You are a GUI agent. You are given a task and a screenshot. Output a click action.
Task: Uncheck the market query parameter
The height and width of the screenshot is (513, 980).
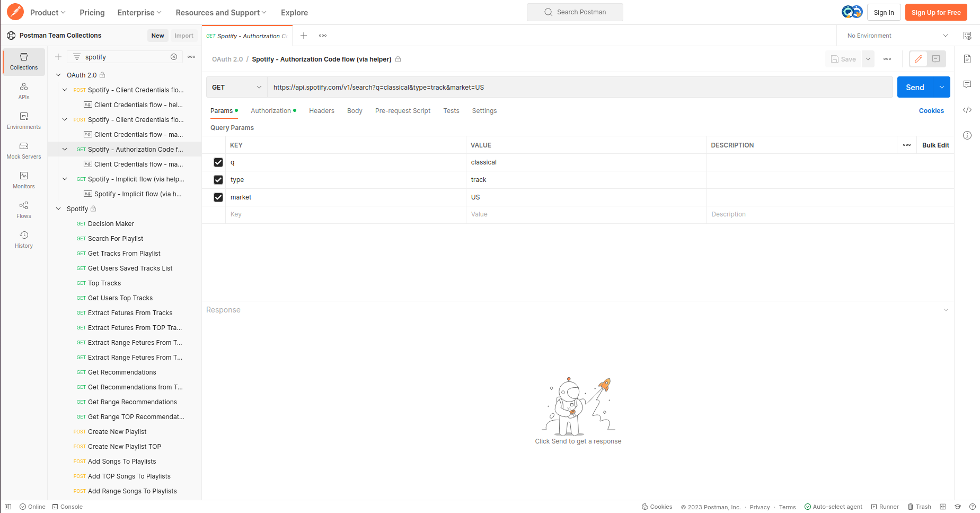tap(218, 197)
